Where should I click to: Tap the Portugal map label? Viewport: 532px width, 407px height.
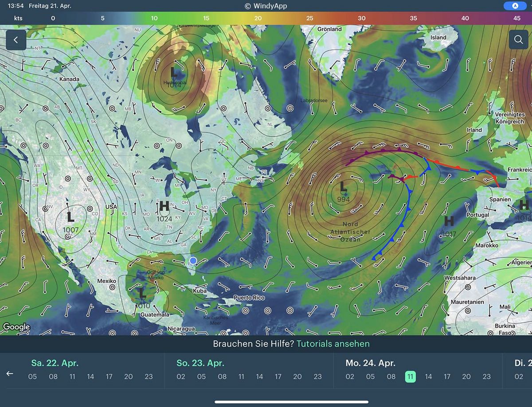click(477, 215)
